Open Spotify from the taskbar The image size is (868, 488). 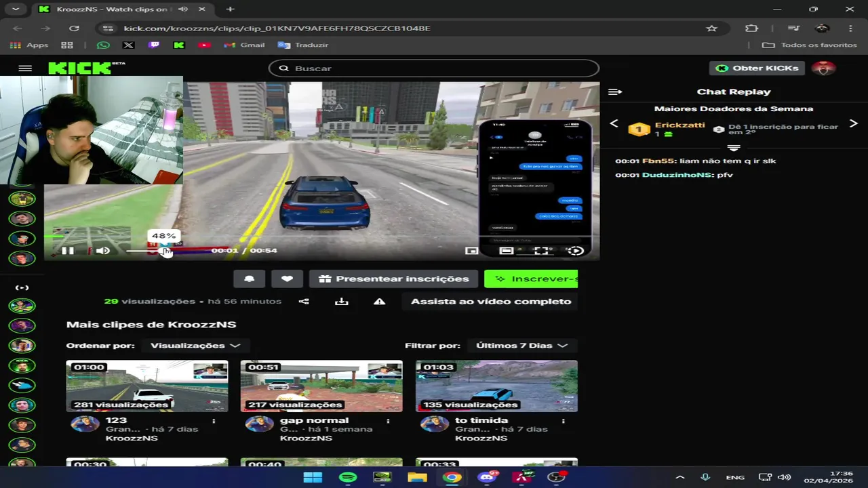pos(348,477)
